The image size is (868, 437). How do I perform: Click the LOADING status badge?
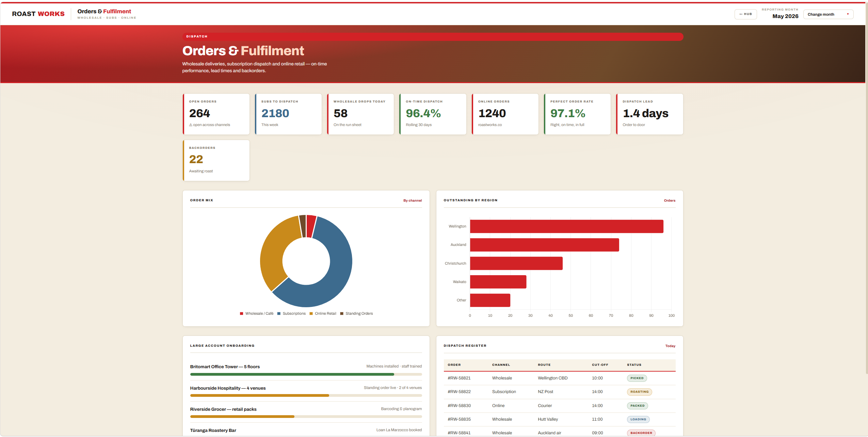[x=638, y=419]
